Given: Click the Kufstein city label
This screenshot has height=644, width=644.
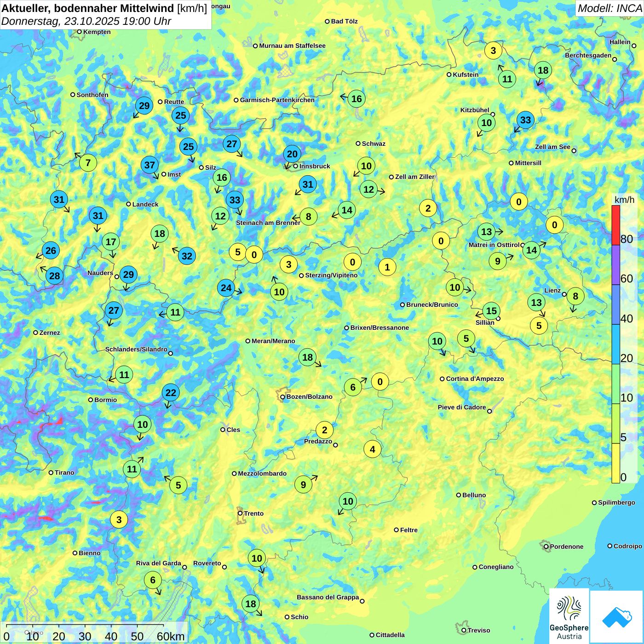Looking at the screenshot, I should [466, 75].
